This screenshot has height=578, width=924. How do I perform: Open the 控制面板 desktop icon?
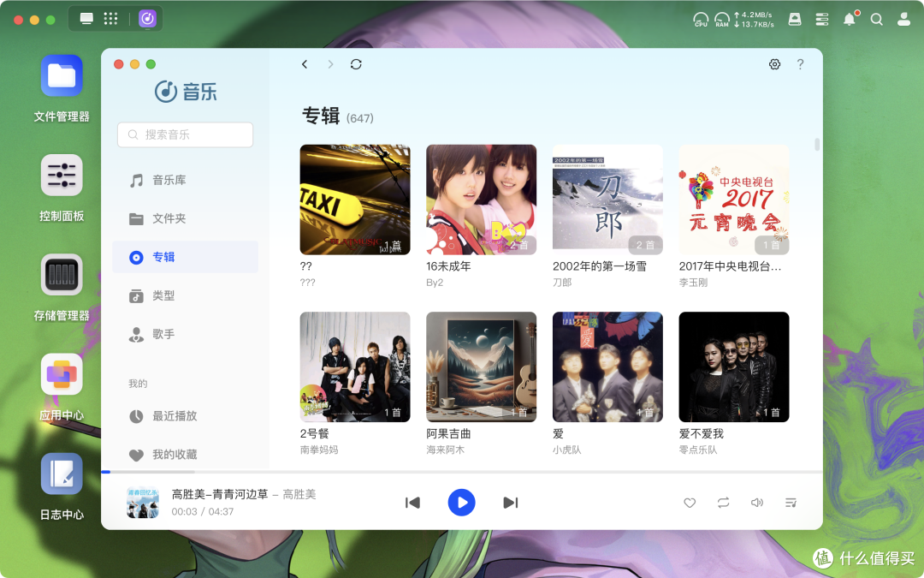(62, 176)
